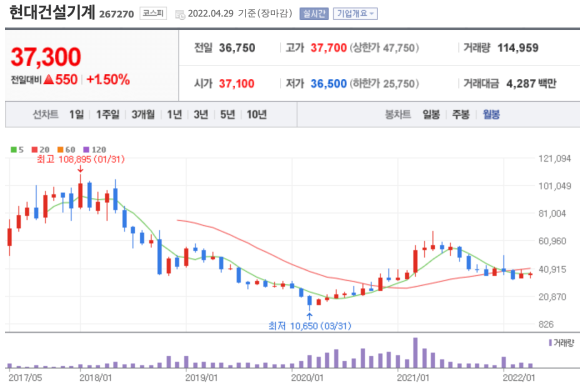Screen dimensions: 580x391
Task: Switch to 주봉 candlestick chart
Action: pos(461,115)
